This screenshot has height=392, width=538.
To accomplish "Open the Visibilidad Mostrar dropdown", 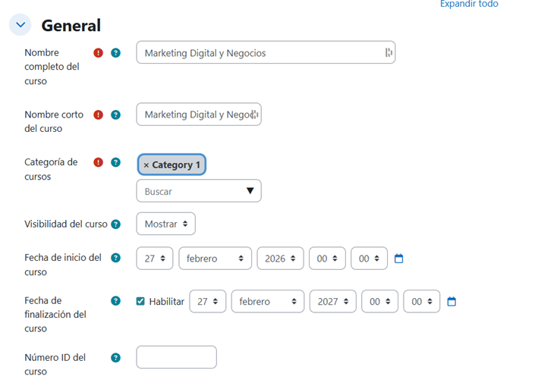I will (165, 224).
